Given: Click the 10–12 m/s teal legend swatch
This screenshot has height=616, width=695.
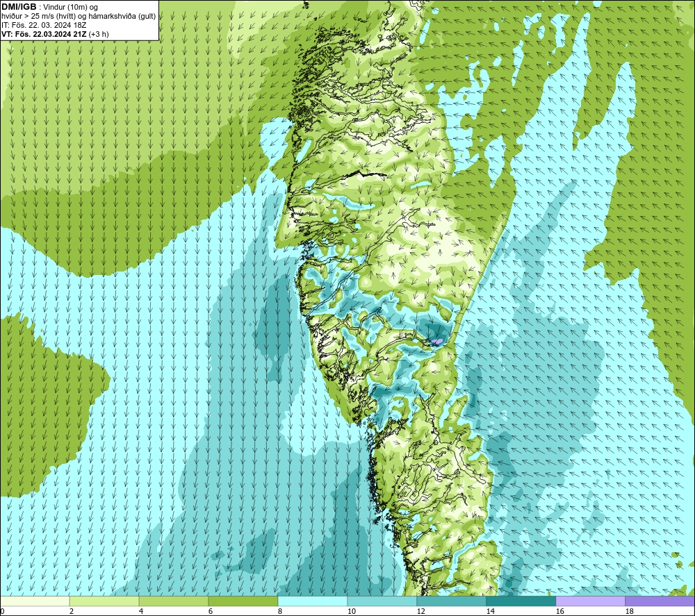Looking at the screenshot, I should click(x=382, y=601).
